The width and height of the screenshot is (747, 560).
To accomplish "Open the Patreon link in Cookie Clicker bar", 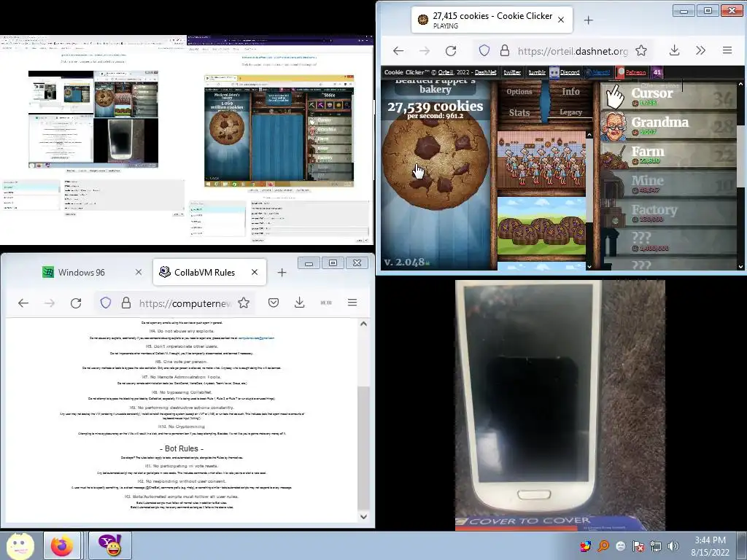I will (631, 72).
